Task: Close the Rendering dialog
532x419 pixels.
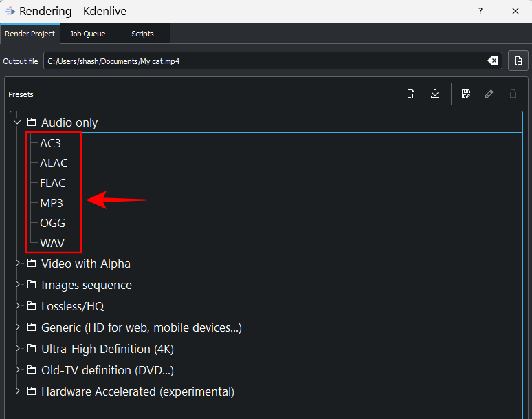Action: pyautogui.click(x=515, y=11)
